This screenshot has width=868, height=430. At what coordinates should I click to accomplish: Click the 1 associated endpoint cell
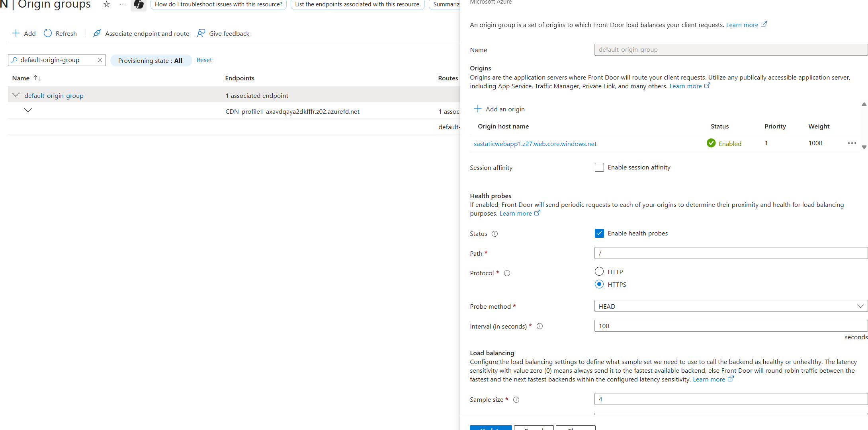(x=257, y=96)
